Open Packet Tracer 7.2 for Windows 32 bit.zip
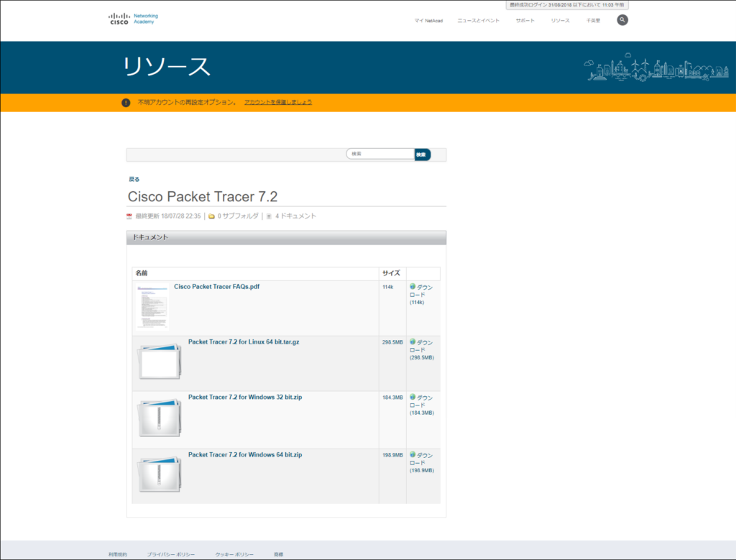736x560 pixels. (245, 397)
